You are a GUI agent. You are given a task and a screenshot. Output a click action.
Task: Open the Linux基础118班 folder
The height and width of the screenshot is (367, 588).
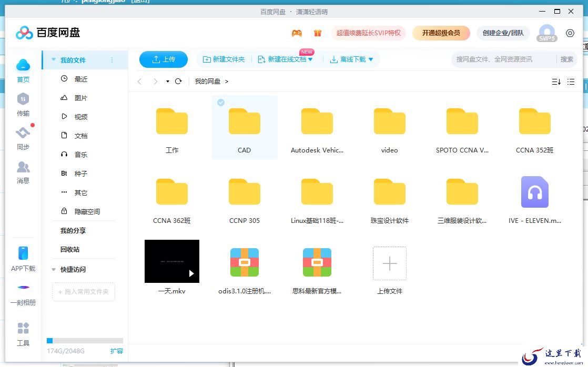[317, 191]
